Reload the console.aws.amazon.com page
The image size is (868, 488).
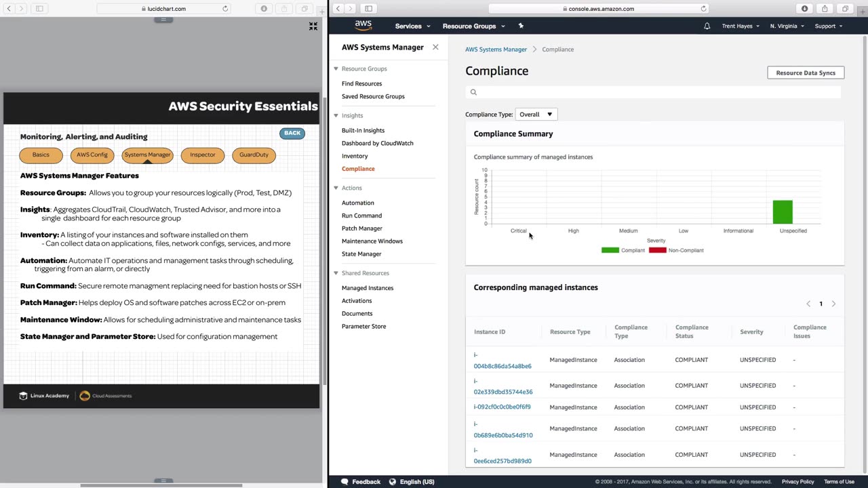[703, 9]
